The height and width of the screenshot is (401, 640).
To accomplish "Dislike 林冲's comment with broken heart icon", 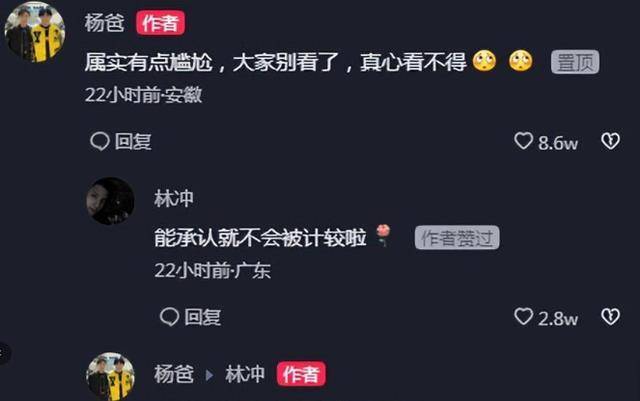I will click(x=611, y=317).
